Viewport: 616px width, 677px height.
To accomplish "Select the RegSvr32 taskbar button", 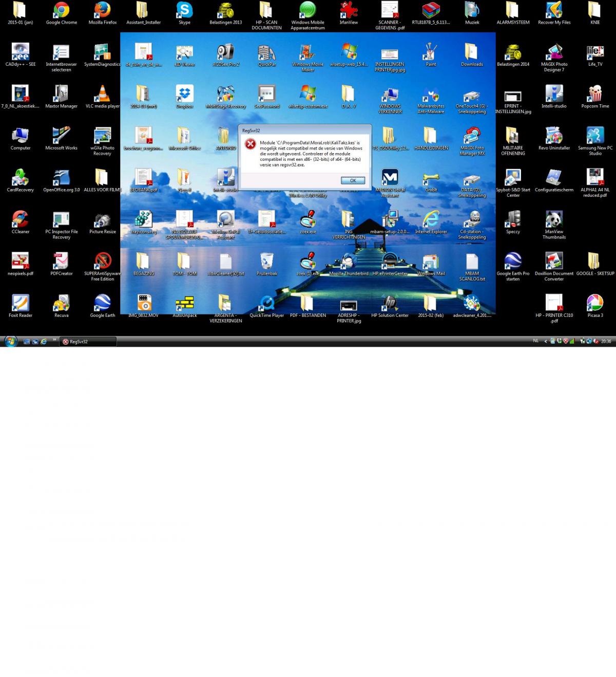I will coord(88,342).
